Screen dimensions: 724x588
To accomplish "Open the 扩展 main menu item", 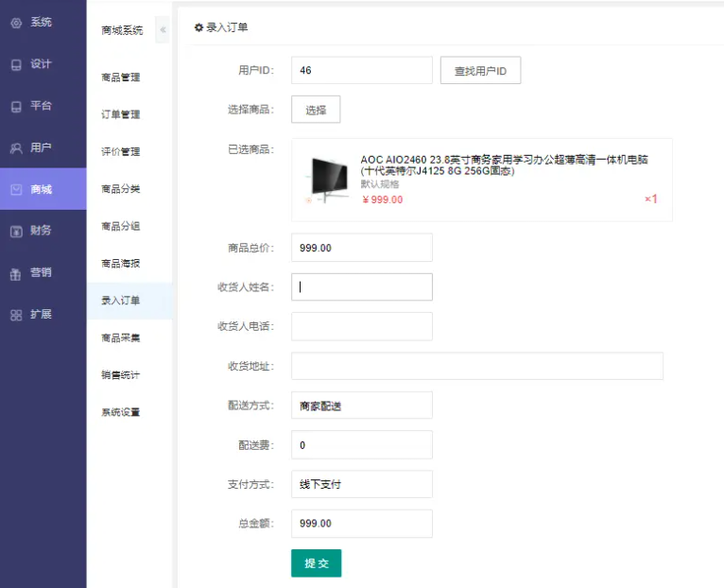I will point(43,314).
